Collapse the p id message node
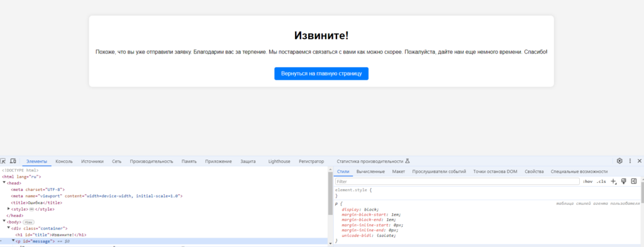The image size is (644, 247). click(x=13, y=241)
